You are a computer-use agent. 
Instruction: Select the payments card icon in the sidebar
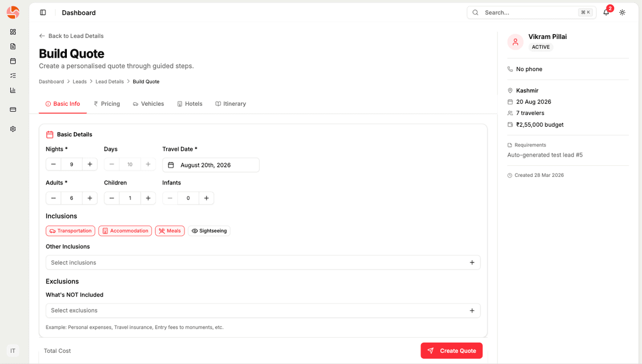(13, 110)
